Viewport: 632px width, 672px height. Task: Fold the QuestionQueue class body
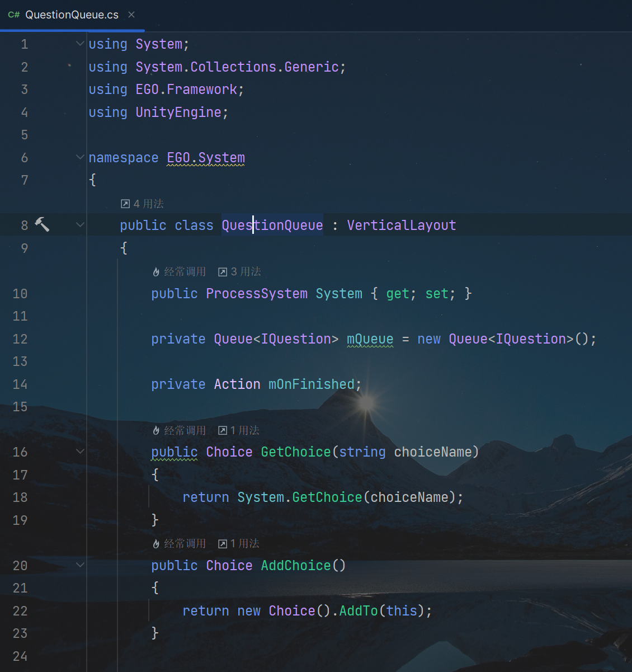80,225
